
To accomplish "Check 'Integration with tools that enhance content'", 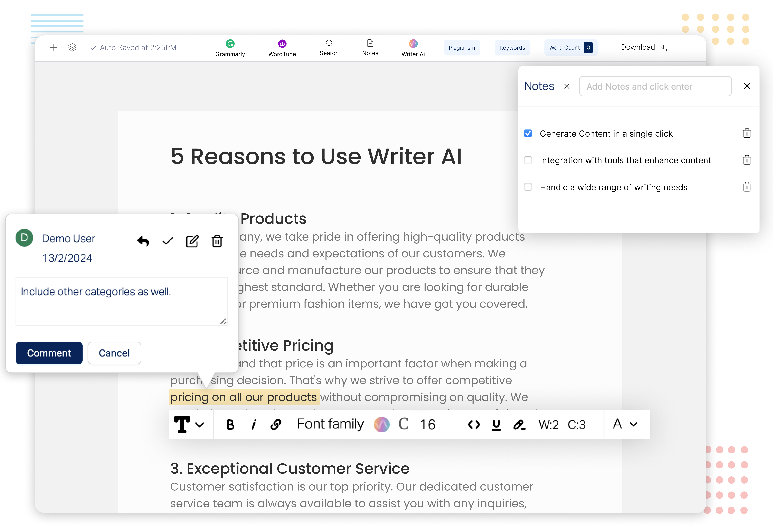I will pos(528,160).
